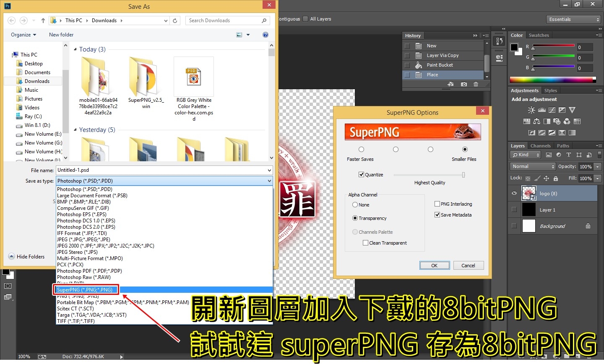Disable Save Metadata option

tap(437, 215)
